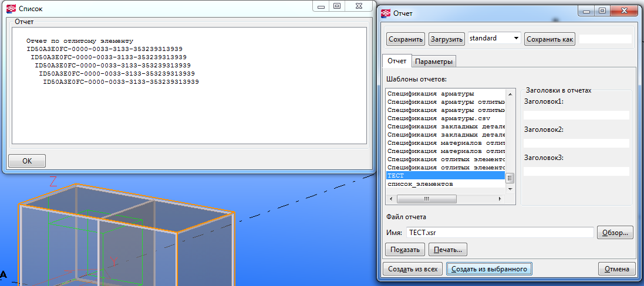Click the Tekla icon in Список window title

point(12,8)
